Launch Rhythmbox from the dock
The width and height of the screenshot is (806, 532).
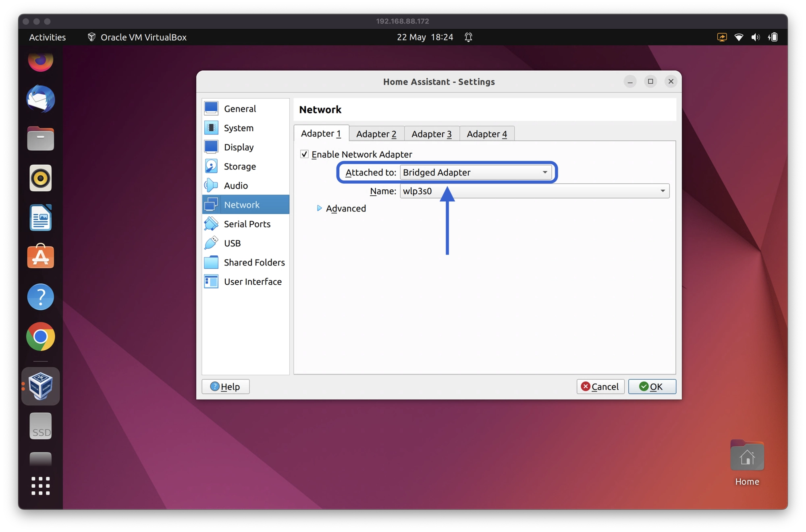41,178
